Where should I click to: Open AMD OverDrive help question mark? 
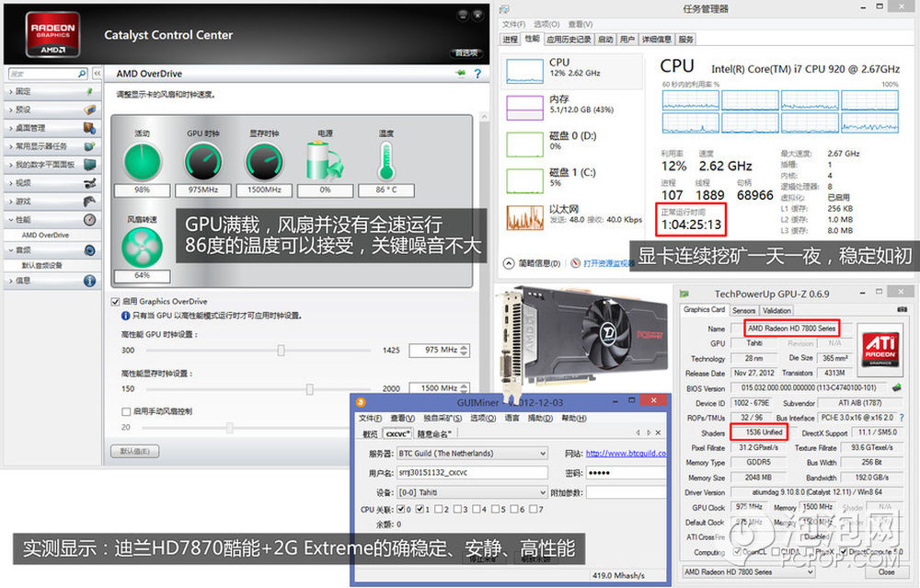tap(477, 74)
